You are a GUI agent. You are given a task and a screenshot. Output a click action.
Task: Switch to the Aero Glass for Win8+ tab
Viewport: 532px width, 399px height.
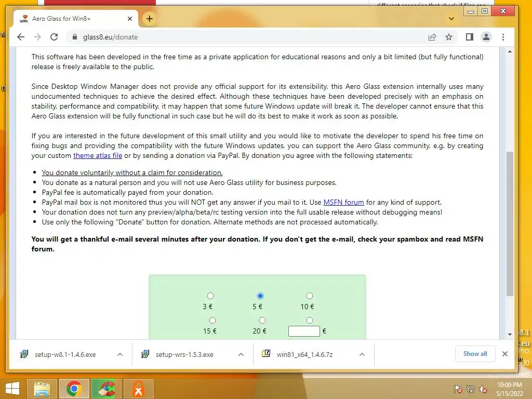[76, 19]
